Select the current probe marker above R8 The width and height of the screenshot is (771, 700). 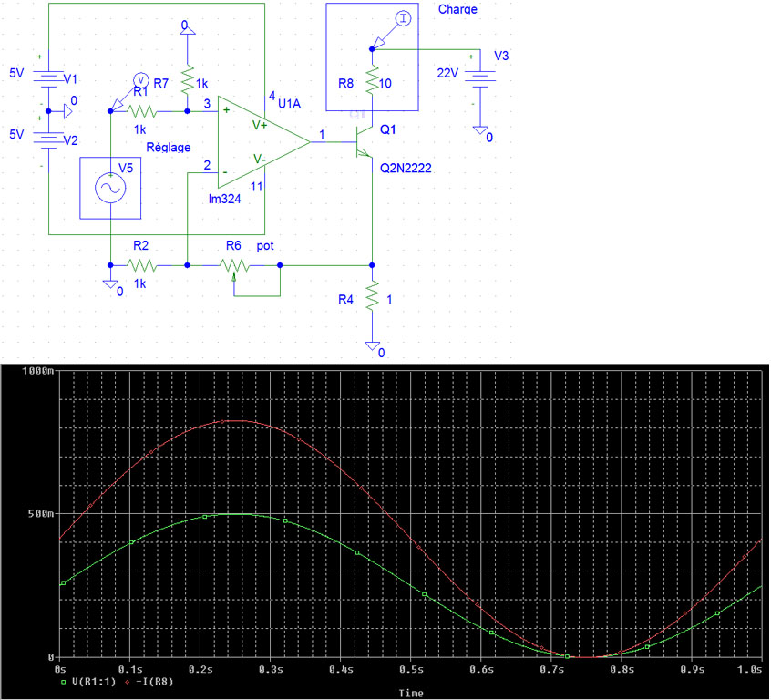(405, 18)
